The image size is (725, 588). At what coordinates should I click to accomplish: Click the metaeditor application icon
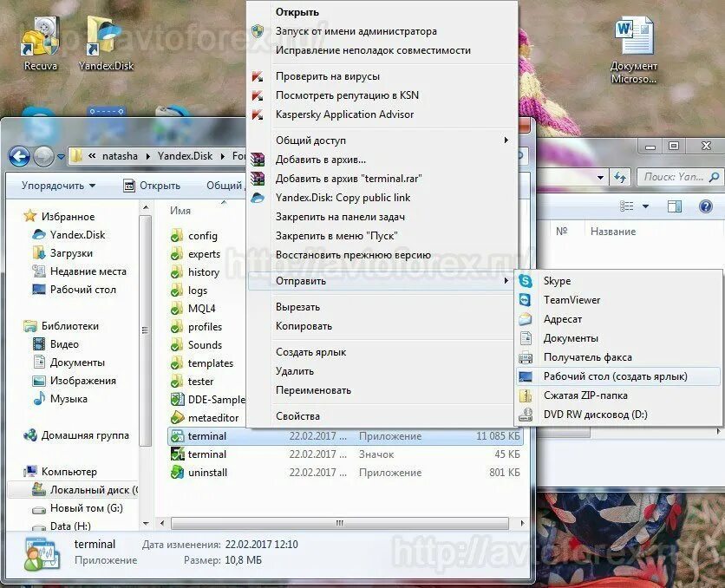177,418
